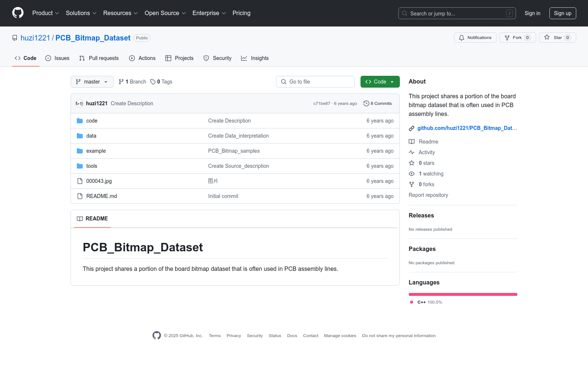Expand the Product menu
Image resolution: width=588 pixels, height=368 pixels.
(x=46, y=13)
